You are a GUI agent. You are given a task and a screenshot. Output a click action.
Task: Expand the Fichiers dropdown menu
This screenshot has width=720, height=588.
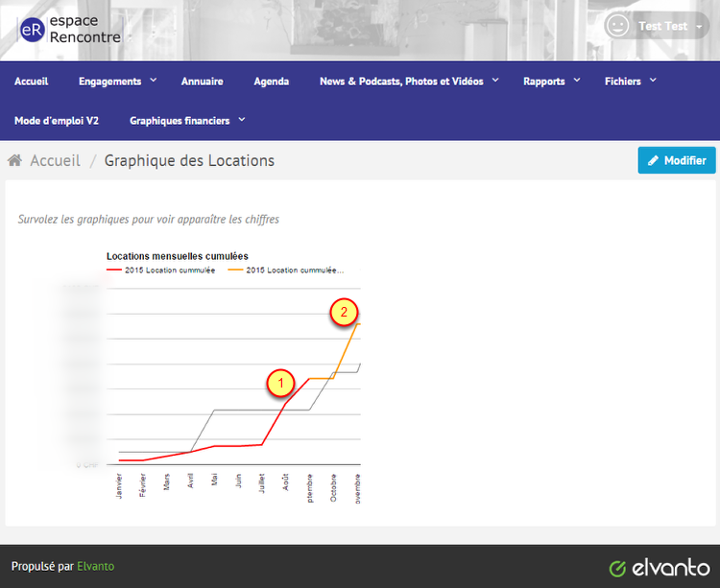coord(630,82)
